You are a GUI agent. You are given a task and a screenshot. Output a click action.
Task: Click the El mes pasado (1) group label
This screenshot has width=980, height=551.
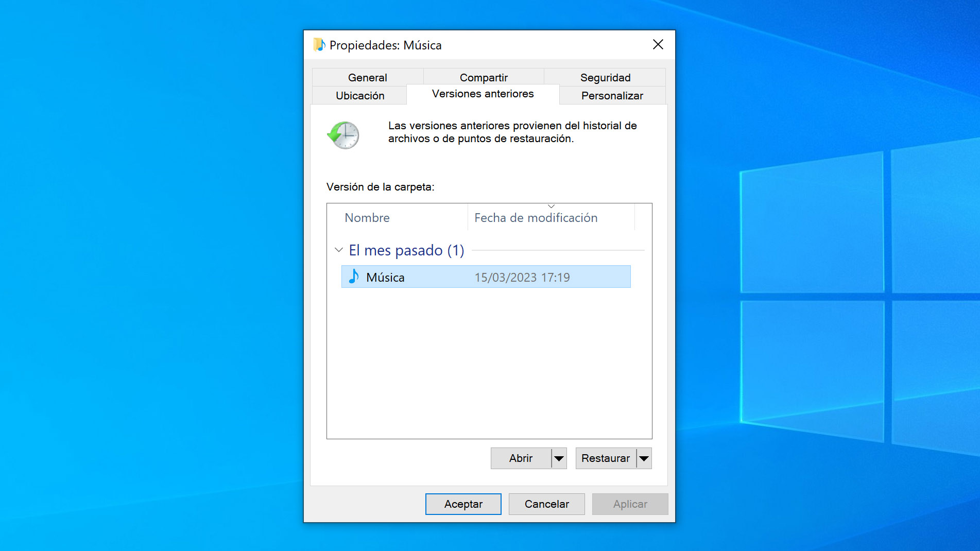pyautogui.click(x=406, y=250)
